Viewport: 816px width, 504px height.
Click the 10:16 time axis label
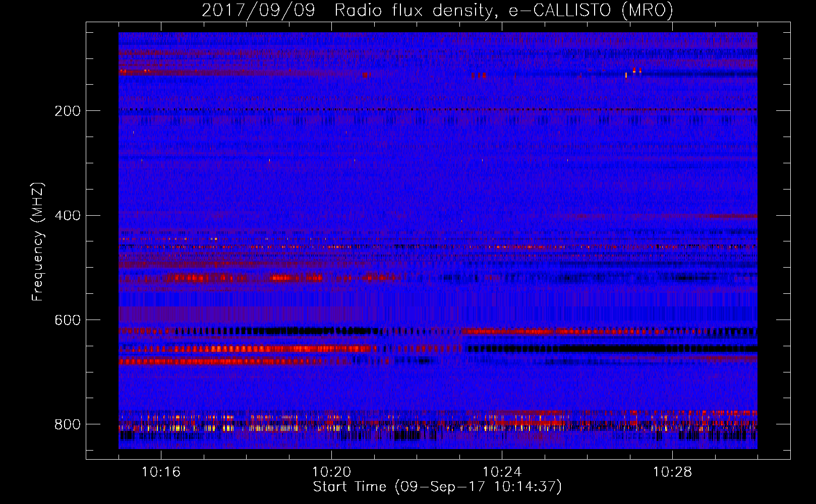pos(161,472)
